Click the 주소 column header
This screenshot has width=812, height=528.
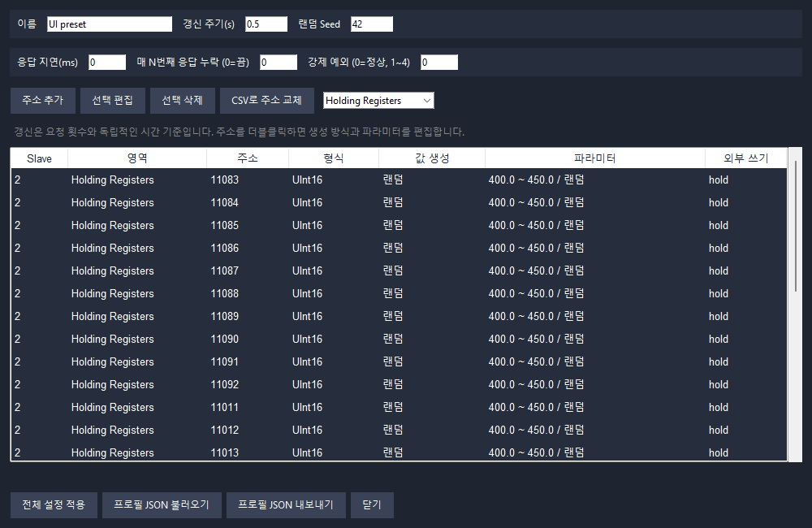[x=248, y=158]
